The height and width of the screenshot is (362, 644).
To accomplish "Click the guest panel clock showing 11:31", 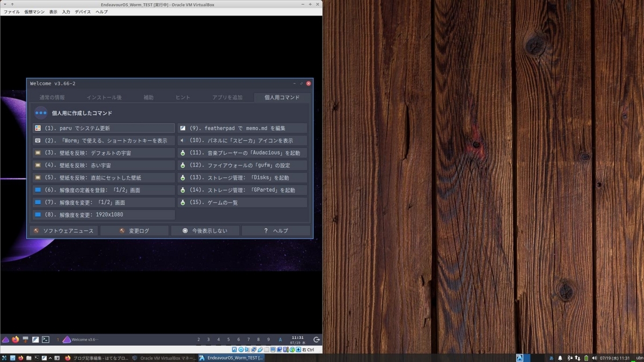I will click(297, 339).
